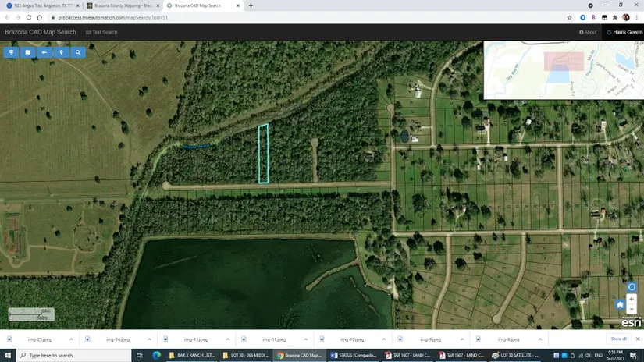Select the location pin marker tool
The image size is (644, 362).
pyautogui.click(x=61, y=52)
